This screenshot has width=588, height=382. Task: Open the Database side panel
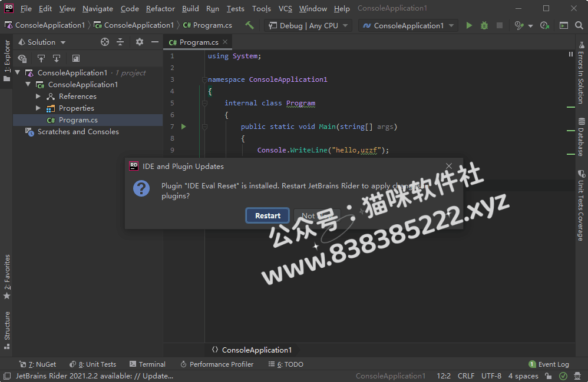coord(581,137)
